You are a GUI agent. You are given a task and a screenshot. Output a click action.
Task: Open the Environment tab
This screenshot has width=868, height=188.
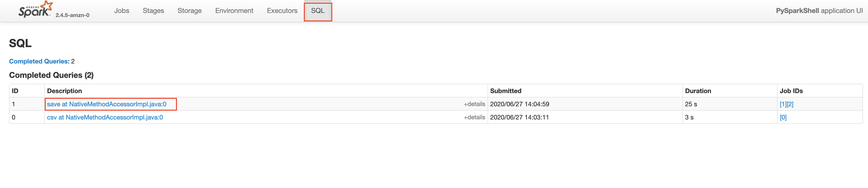[234, 11]
